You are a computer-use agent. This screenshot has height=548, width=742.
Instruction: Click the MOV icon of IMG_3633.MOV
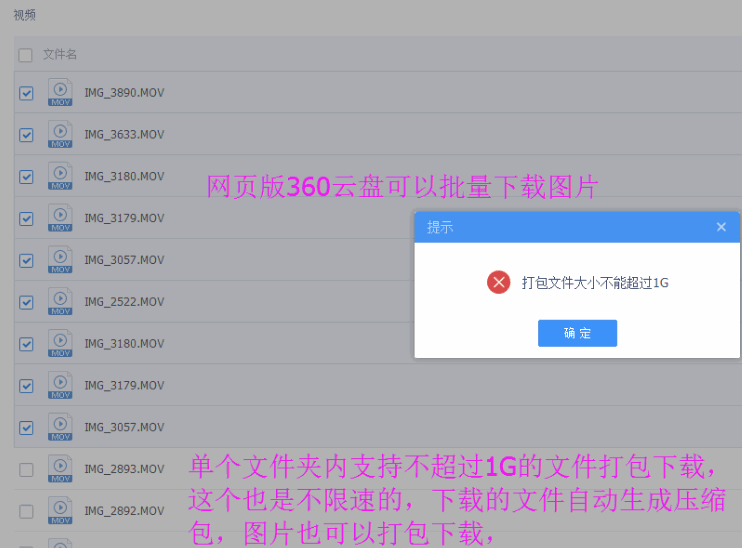point(60,134)
